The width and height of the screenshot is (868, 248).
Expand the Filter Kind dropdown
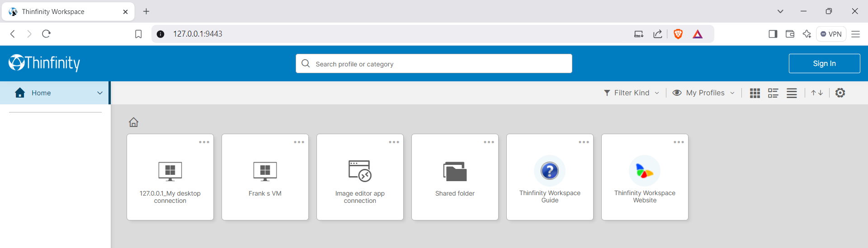point(632,93)
